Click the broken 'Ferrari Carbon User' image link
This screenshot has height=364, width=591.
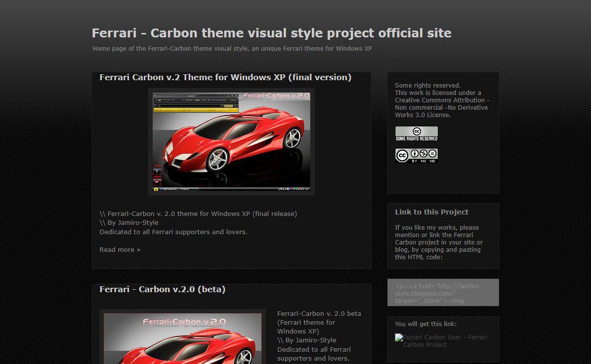point(441,341)
